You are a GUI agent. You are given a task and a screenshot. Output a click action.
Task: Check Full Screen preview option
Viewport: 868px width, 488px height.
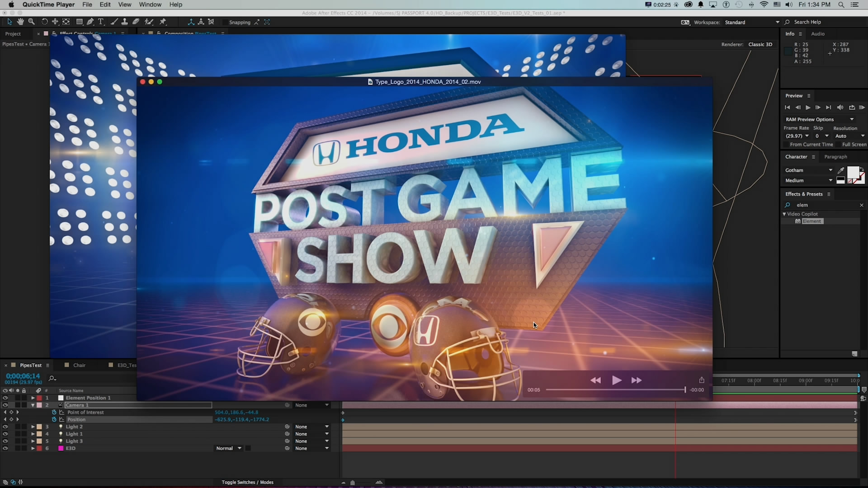click(839, 145)
